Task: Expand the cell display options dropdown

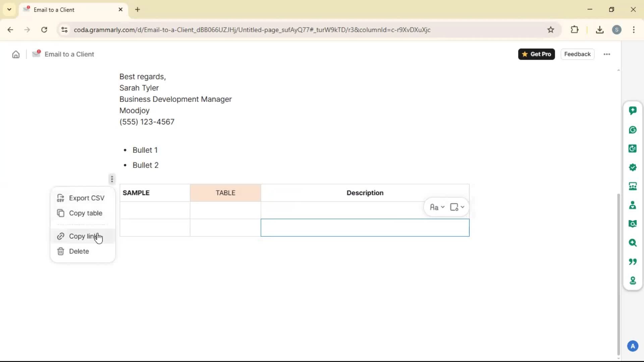Action: (457, 207)
